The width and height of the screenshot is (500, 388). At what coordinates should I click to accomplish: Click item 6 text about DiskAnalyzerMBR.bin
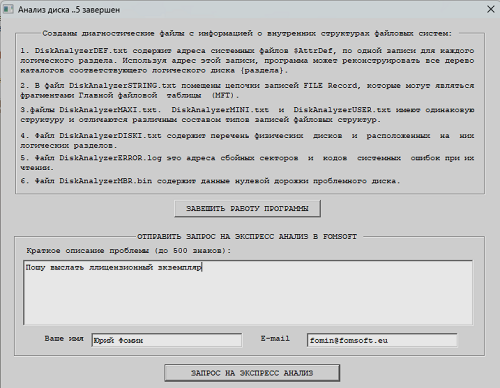pos(210,181)
